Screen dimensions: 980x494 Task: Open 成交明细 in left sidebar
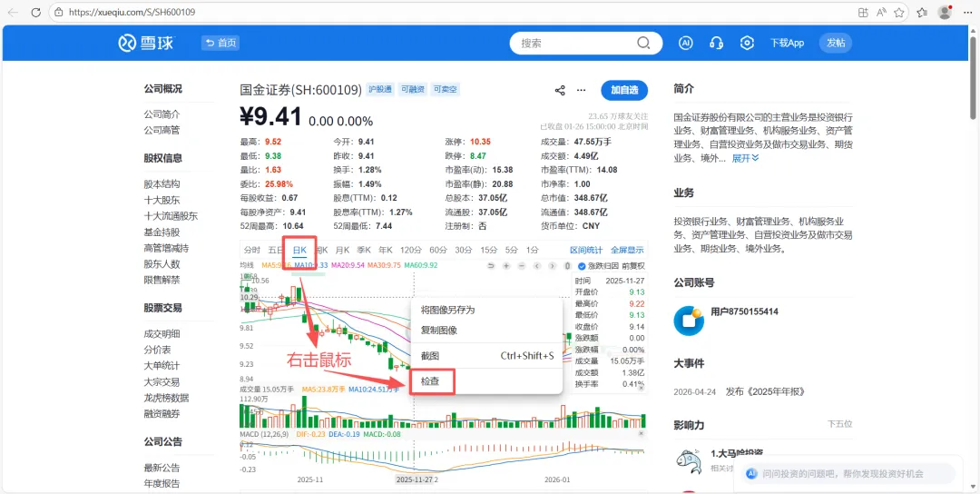[162, 334]
